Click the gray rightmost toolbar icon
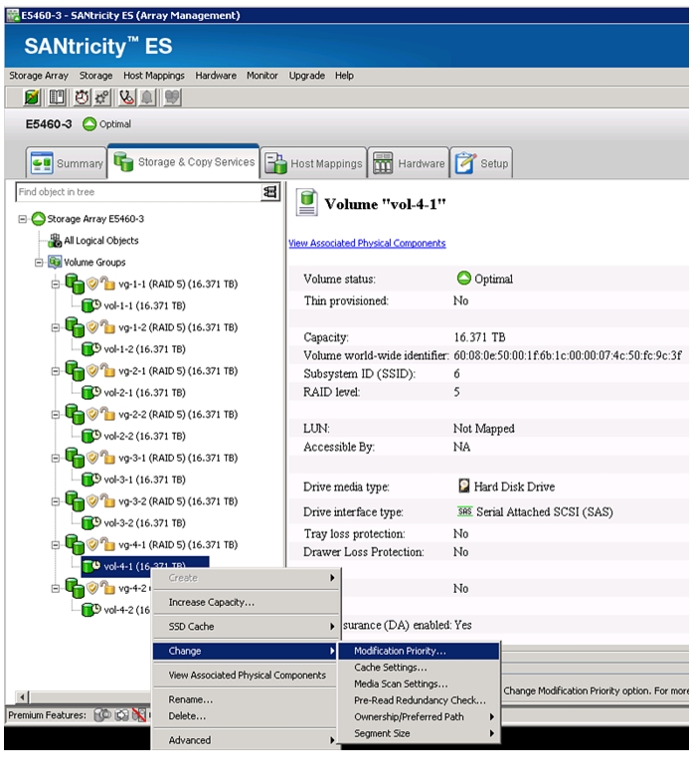This screenshot has height=784, width=691. coord(172,97)
